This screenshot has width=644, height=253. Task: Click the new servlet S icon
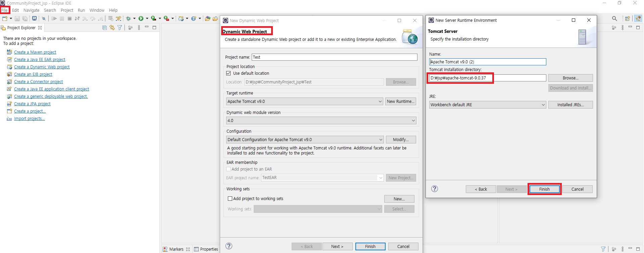[194, 18]
